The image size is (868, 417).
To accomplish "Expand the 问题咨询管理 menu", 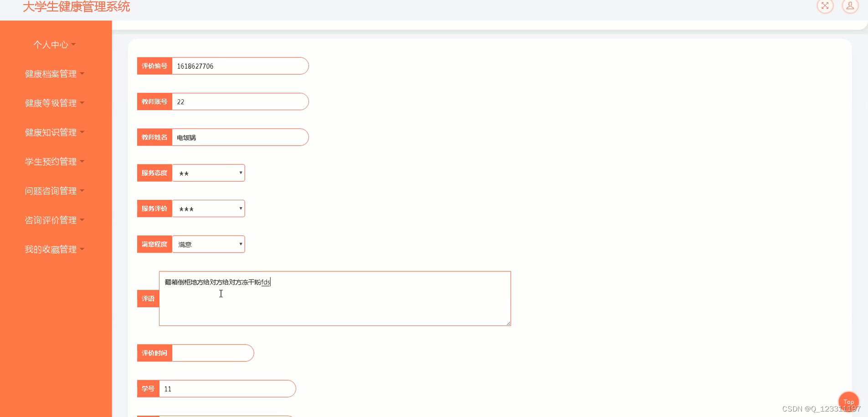I will tap(55, 191).
